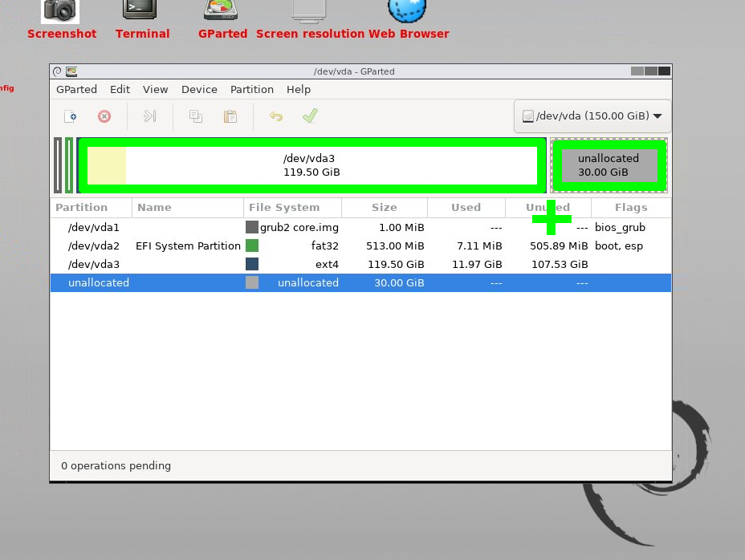Click the fat32 green color swatch
The width and height of the screenshot is (745, 560).
[252, 246]
